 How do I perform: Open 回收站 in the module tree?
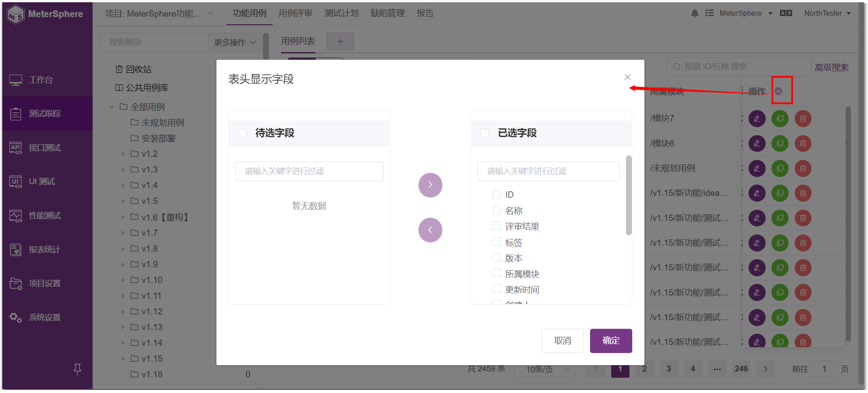click(x=134, y=69)
